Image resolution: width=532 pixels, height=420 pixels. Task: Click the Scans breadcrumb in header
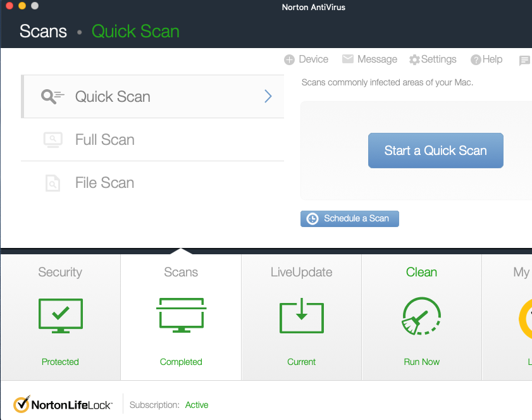(x=43, y=31)
